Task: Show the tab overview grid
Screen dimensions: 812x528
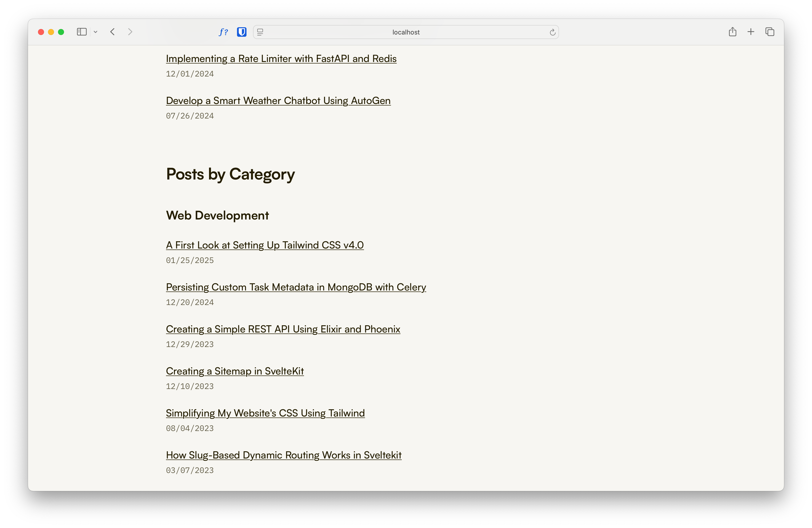Action: click(770, 32)
